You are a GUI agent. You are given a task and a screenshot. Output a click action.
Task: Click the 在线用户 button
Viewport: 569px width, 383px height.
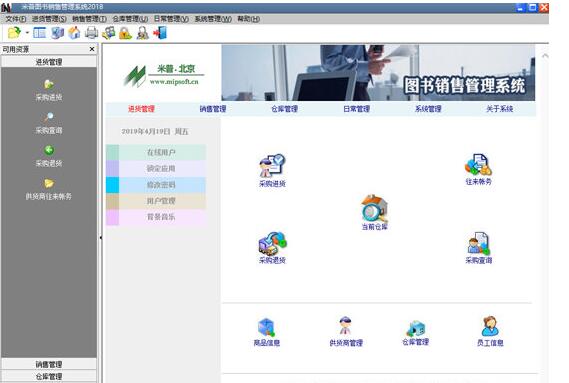pyautogui.click(x=156, y=152)
